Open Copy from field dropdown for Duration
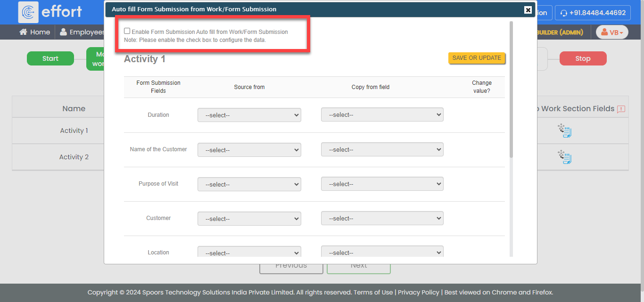644x302 pixels. [x=382, y=115]
